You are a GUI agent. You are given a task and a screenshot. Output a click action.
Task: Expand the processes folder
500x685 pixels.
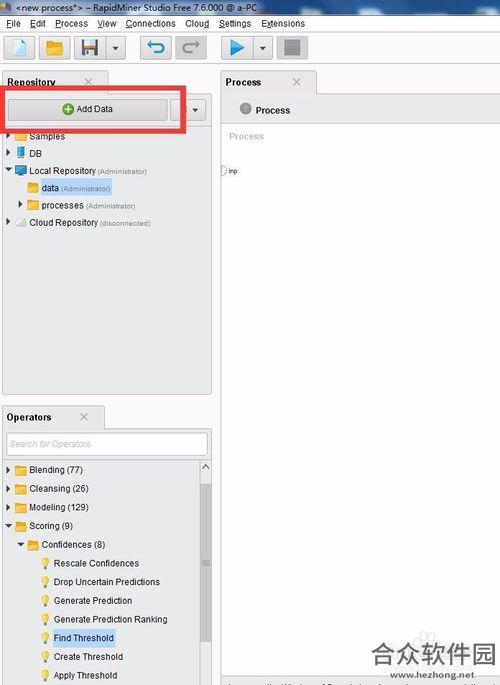click(x=21, y=204)
